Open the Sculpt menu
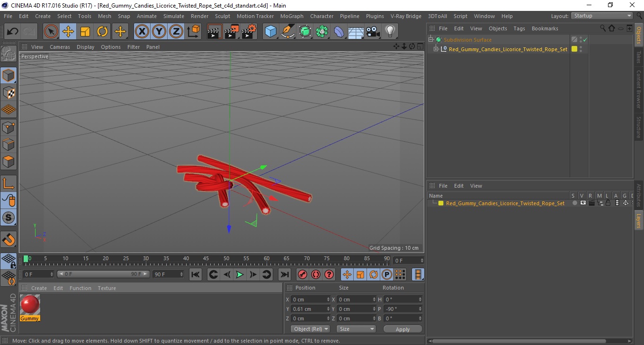 222,16
